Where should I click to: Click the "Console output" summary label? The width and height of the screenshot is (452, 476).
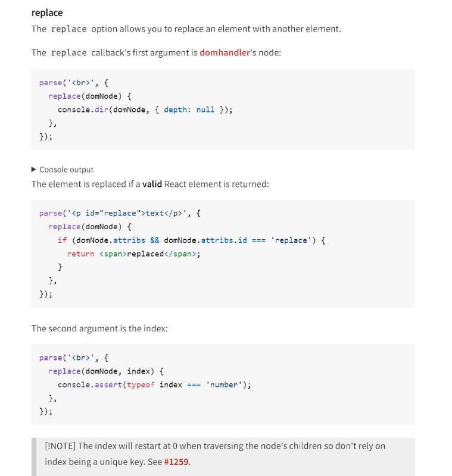tap(67, 170)
